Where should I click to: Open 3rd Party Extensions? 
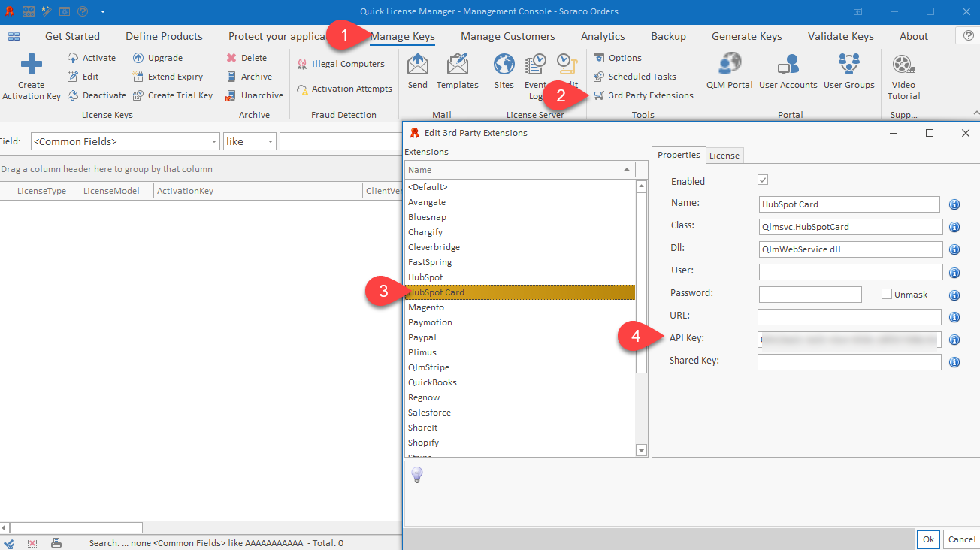click(643, 95)
